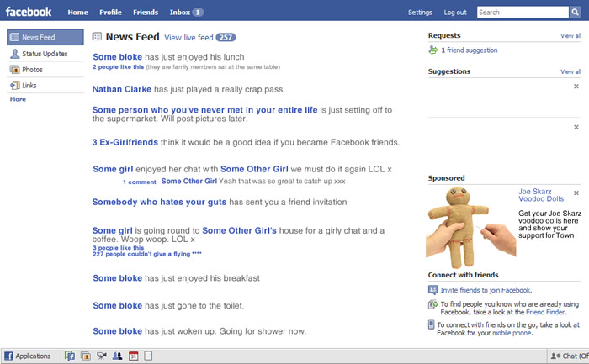Click Log out in the header
Viewport: 589px width, 364px height.
coord(455,13)
